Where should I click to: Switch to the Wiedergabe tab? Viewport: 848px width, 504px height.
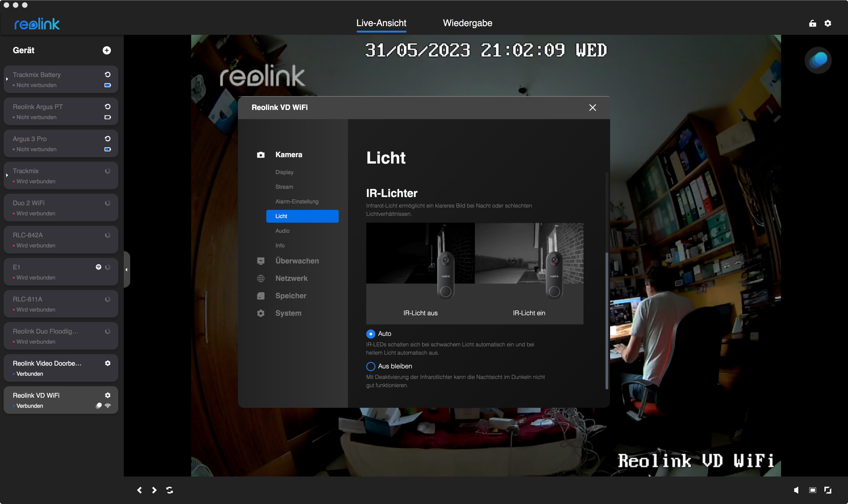(x=467, y=23)
